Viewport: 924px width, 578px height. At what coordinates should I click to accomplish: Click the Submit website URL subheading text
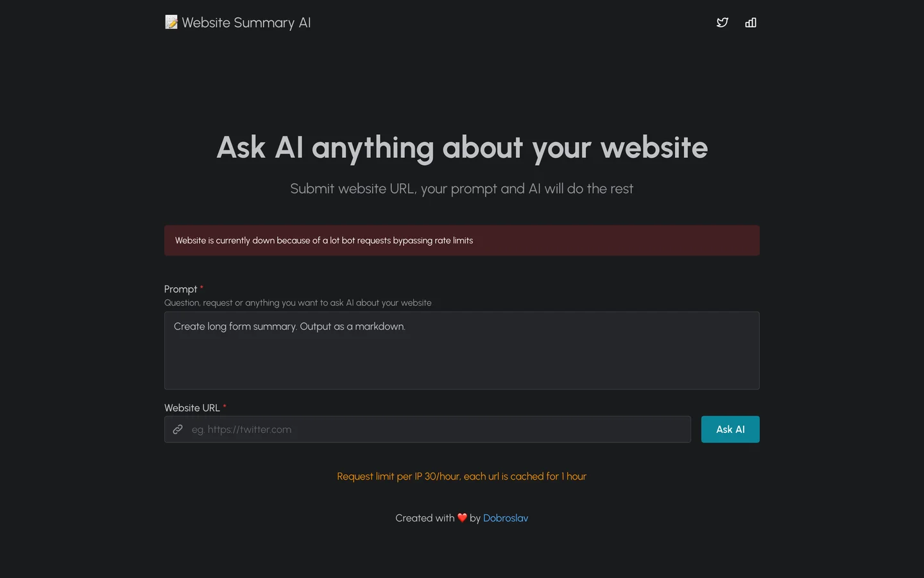click(x=462, y=189)
